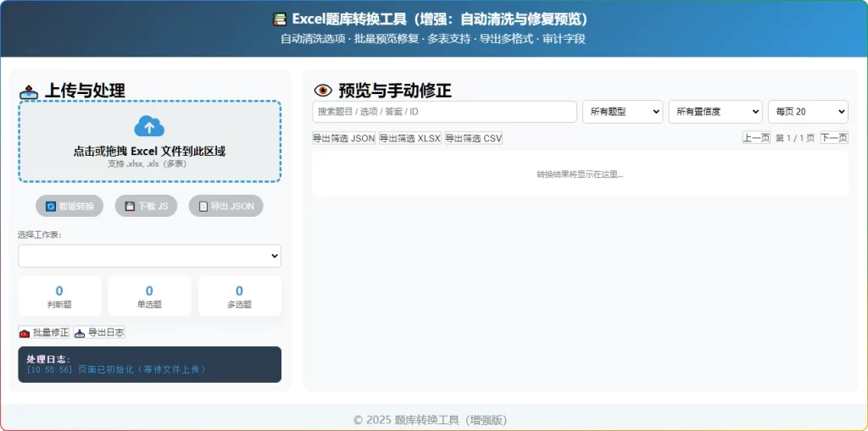Click the © 2025 题库转换工具 footer text
Image resolution: width=868 pixels, height=431 pixels.
click(430, 420)
